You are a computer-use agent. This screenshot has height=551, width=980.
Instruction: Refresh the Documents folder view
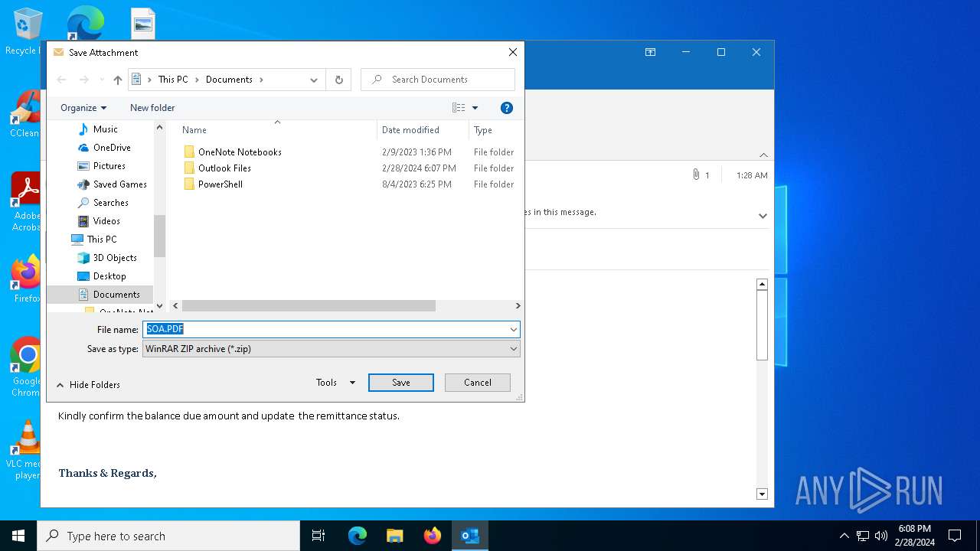(x=338, y=80)
